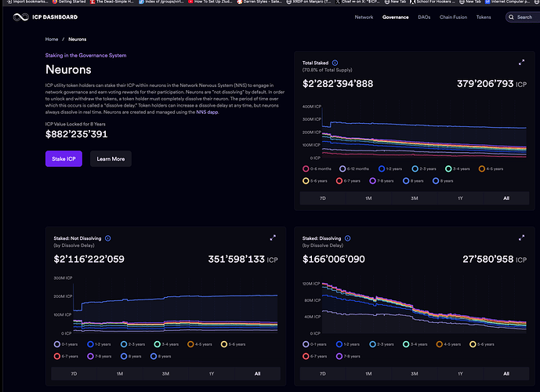
Task: Toggle 2-3 years series in Total Staked
Action: tap(424, 169)
